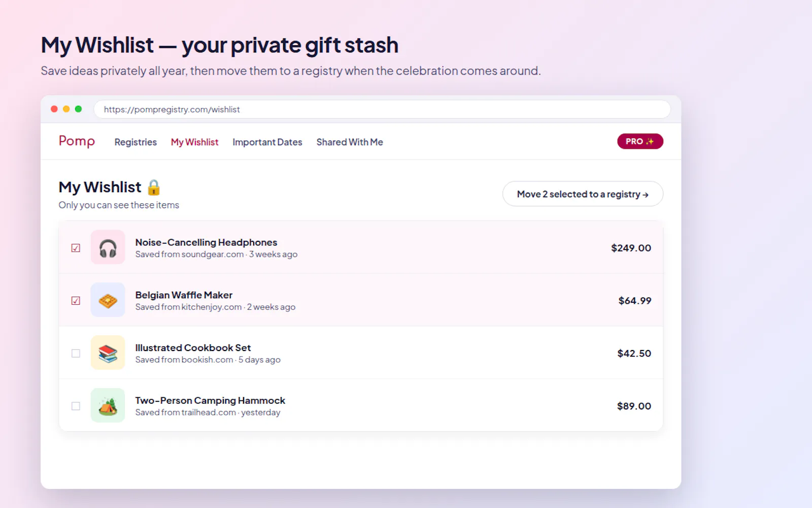Select the Two-Person Camping Hammock checkbox

tap(76, 406)
